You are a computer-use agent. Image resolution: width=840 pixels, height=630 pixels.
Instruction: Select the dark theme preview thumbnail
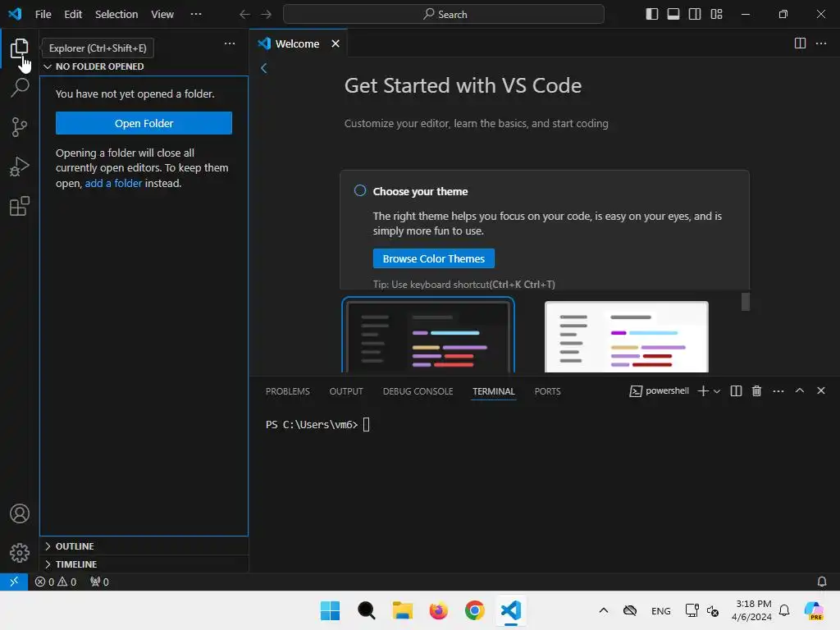pyautogui.click(x=428, y=336)
